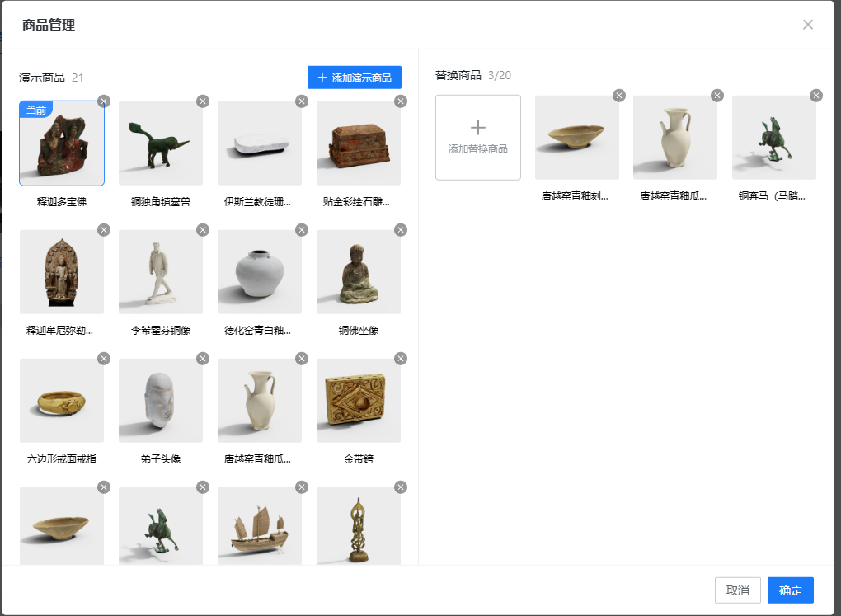Remove 释迦多宝佛 with its X icon
This screenshot has height=616, width=841.
(104, 101)
